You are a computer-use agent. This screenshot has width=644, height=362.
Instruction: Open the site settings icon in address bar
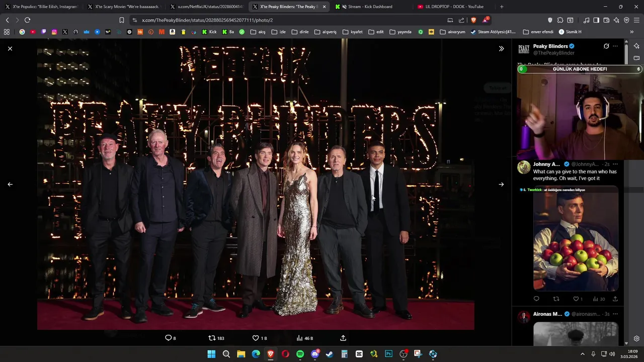tap(134, 20)
